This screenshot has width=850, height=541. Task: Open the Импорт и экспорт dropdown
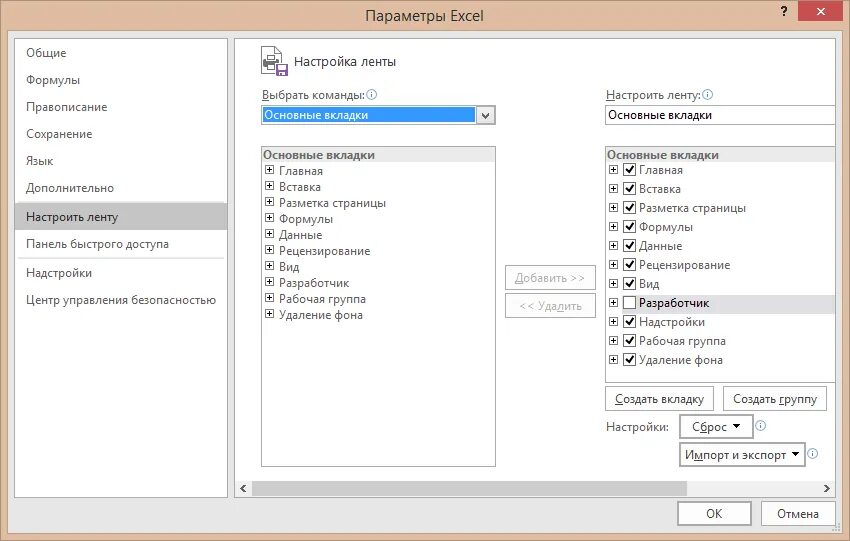click(x=742, y=455)
